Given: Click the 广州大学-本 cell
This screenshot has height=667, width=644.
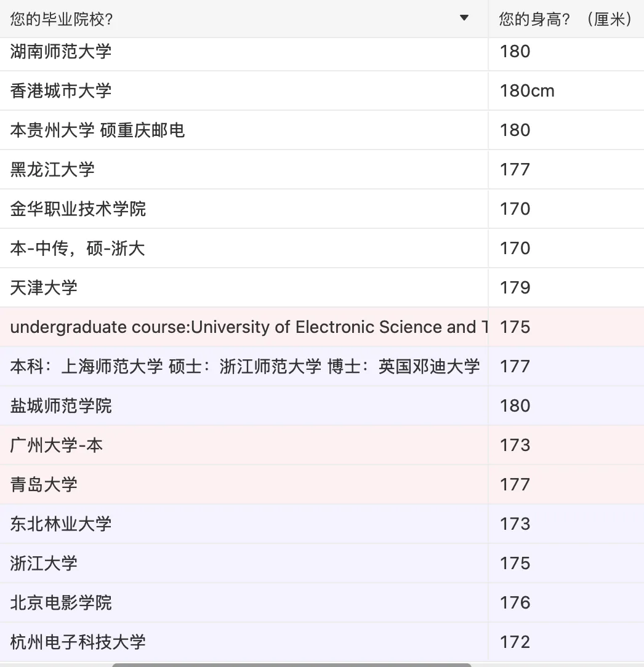Looking at the screenshot, I should 57,445.
